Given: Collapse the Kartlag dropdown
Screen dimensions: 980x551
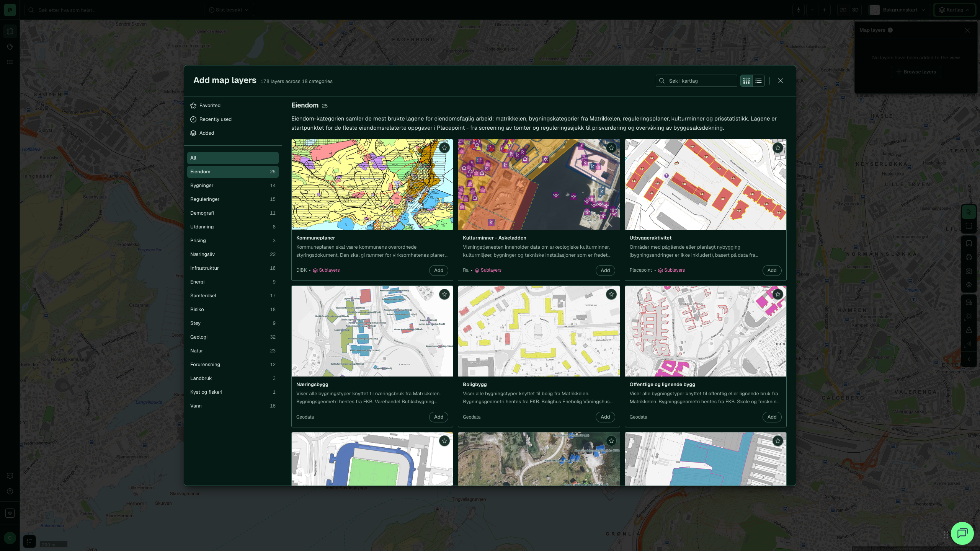Looking at the screenshot, I should (x=954, y=10).
